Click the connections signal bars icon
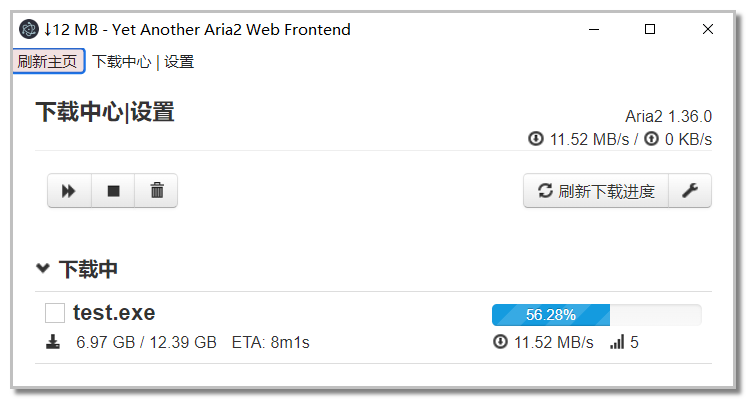Viewport: 746px width, 399px height. click(617, 342)
